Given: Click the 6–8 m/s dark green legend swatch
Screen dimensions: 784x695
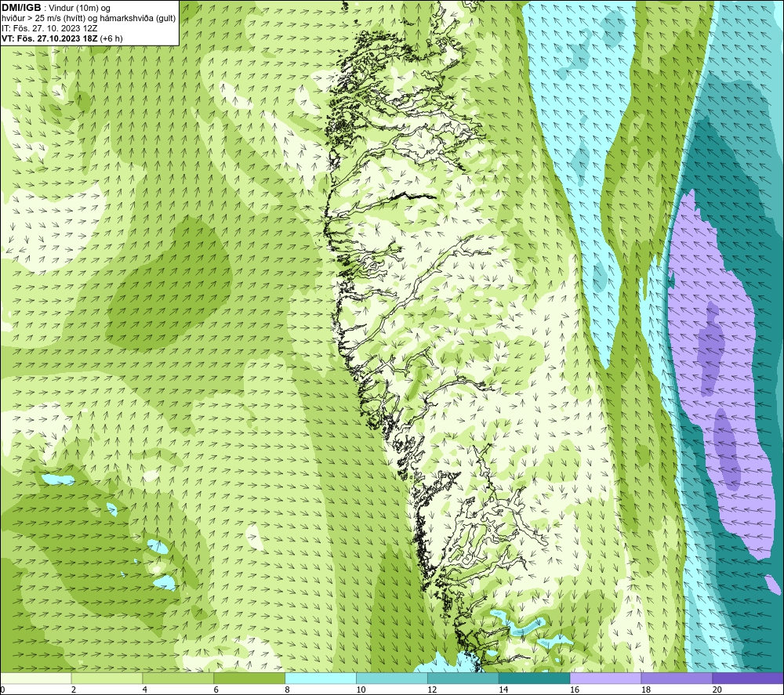Looking at the screenshot, I should coord(249,679).
